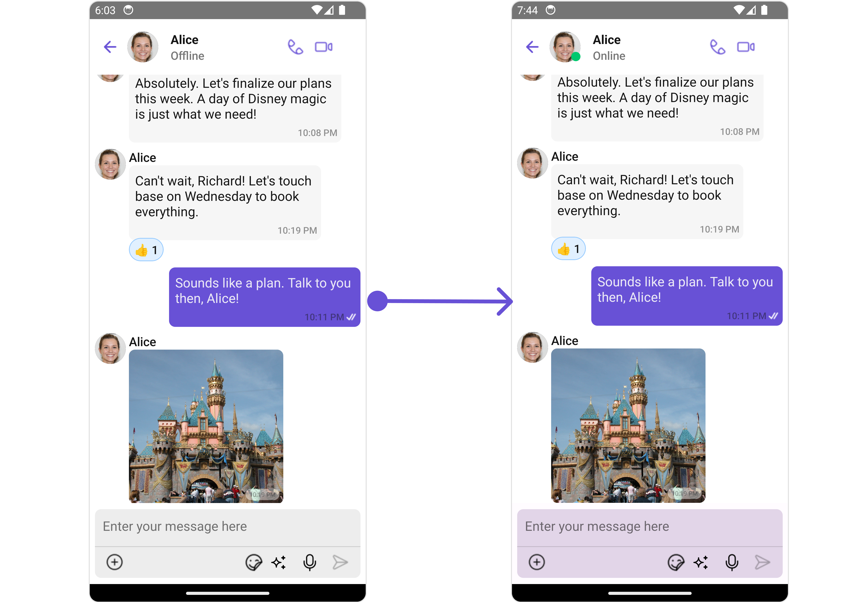Open Alice's header avatar with the green online dot
This screenshot has width=868, height=602.
565,47
